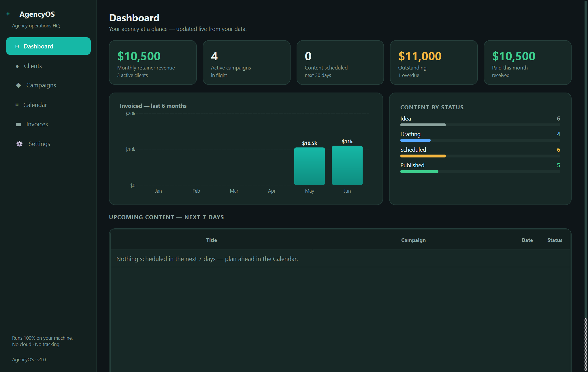Click the Settings gear icon
The width and height of the screenshot is (588, 372).
click(19, 144)
